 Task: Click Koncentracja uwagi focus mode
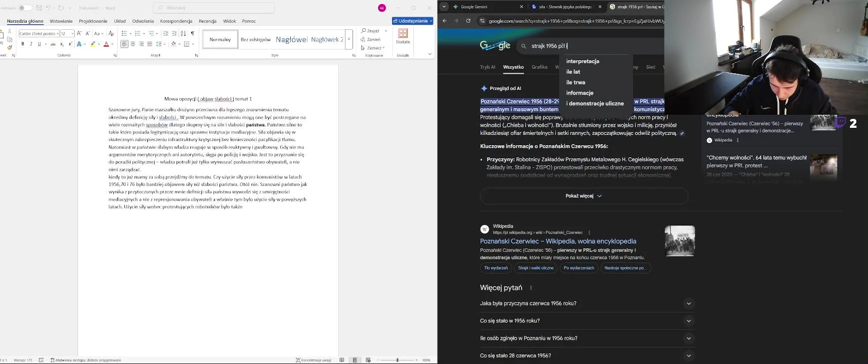(x=314, y=360)
